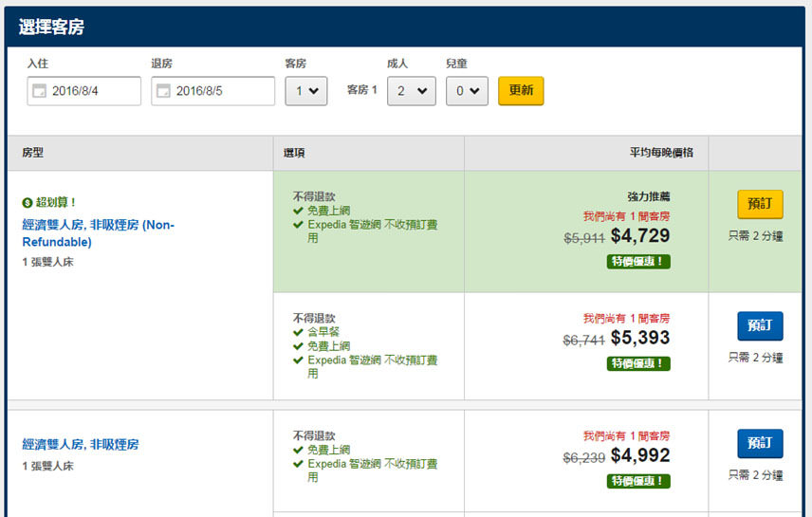The height and width of the screenshot is (517, 812).
Task: Open the second 經濟雙人房, 非吸煙房 link
Action: click(x=81, y=444)
